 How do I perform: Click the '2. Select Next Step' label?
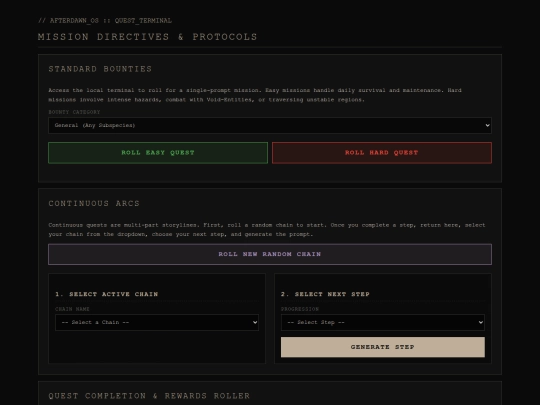click(325, 294)
